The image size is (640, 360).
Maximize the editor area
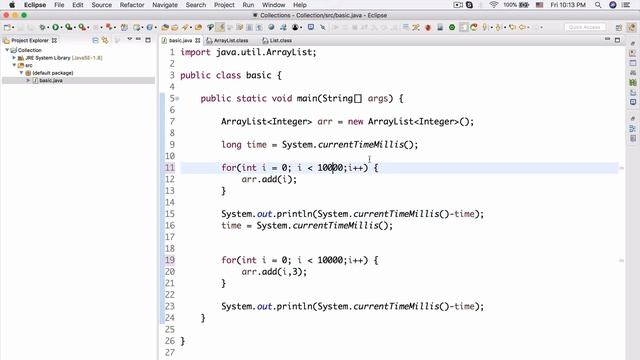point(617,40)
